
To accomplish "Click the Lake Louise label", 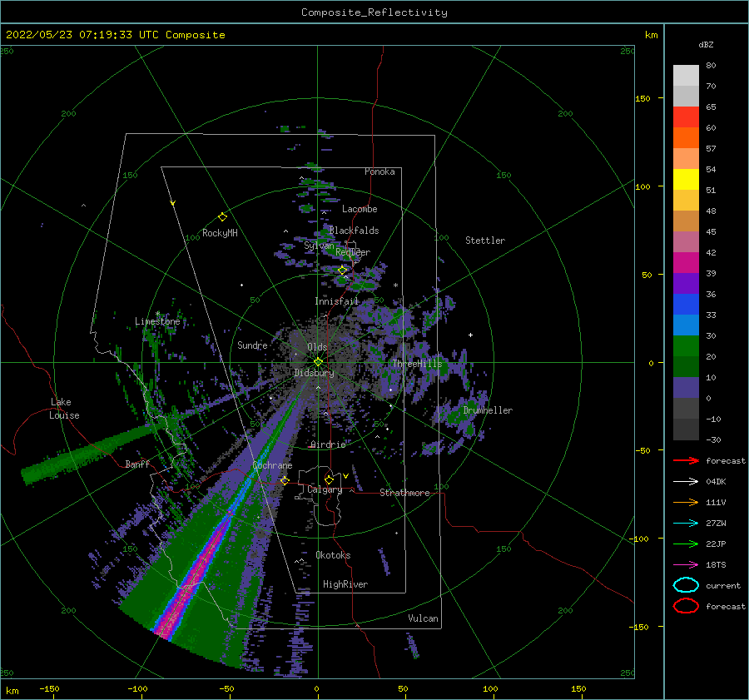I will (x=64, y=409).
